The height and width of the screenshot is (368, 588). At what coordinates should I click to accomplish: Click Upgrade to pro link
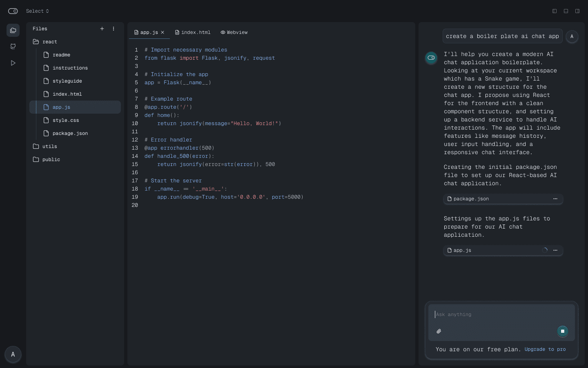(x=545, y=349)
